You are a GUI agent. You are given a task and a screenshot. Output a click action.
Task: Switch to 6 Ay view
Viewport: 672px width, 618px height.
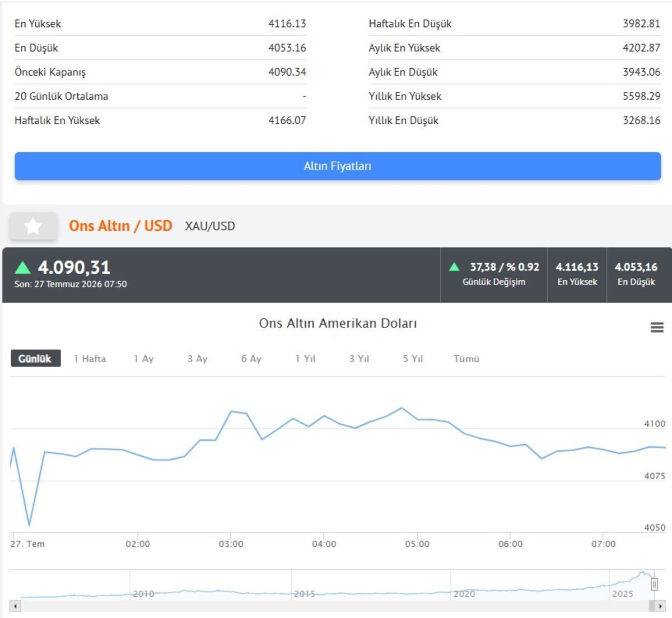251,359
